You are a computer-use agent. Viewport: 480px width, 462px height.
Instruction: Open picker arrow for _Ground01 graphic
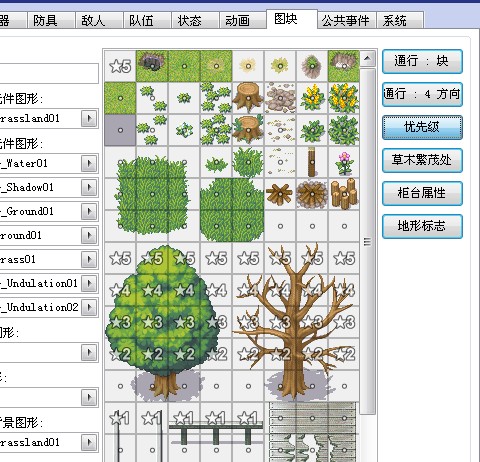point(89,212)
